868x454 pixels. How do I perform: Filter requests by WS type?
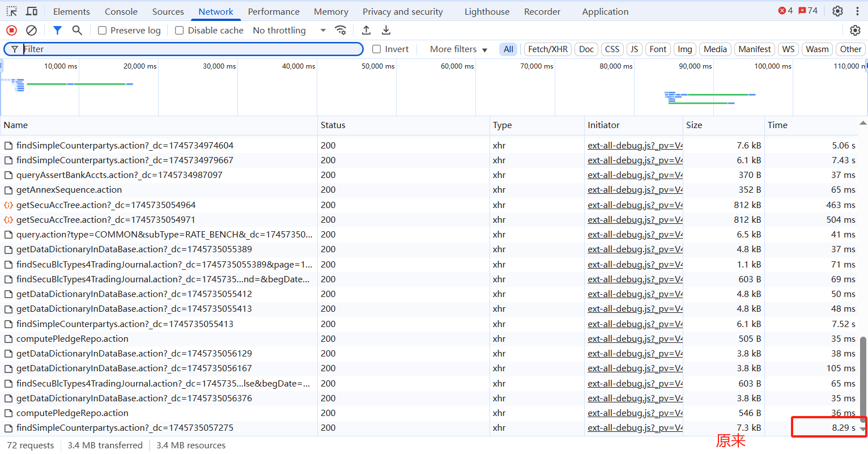788,49
